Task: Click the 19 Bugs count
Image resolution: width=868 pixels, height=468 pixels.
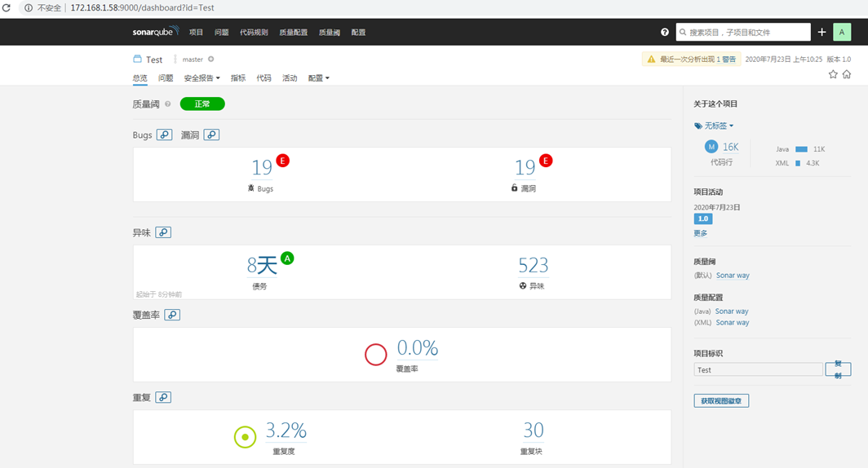Action: point(262,167)
